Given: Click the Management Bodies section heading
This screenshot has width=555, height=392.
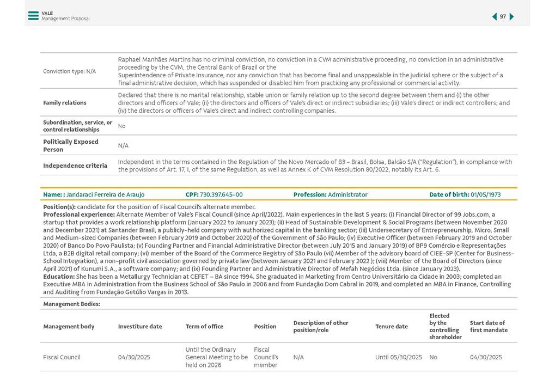Looking at the screenshot, I should [x=71, y=304].
